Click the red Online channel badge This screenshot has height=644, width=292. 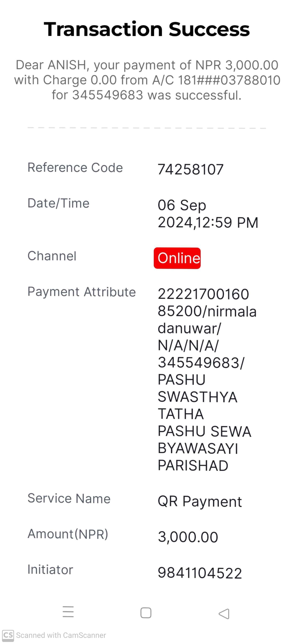click(177, 258)
